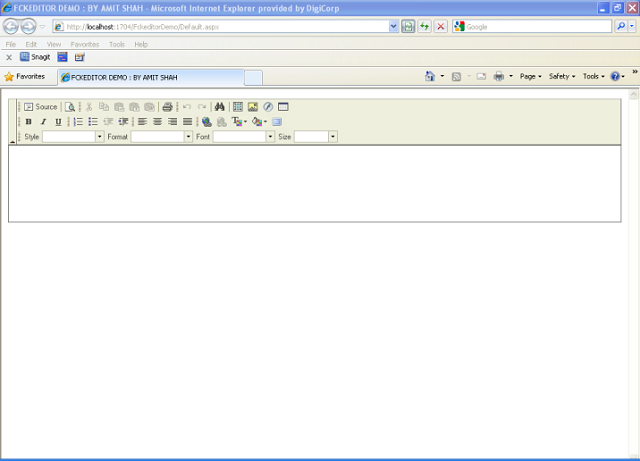Center align the text

click(157, 122)
